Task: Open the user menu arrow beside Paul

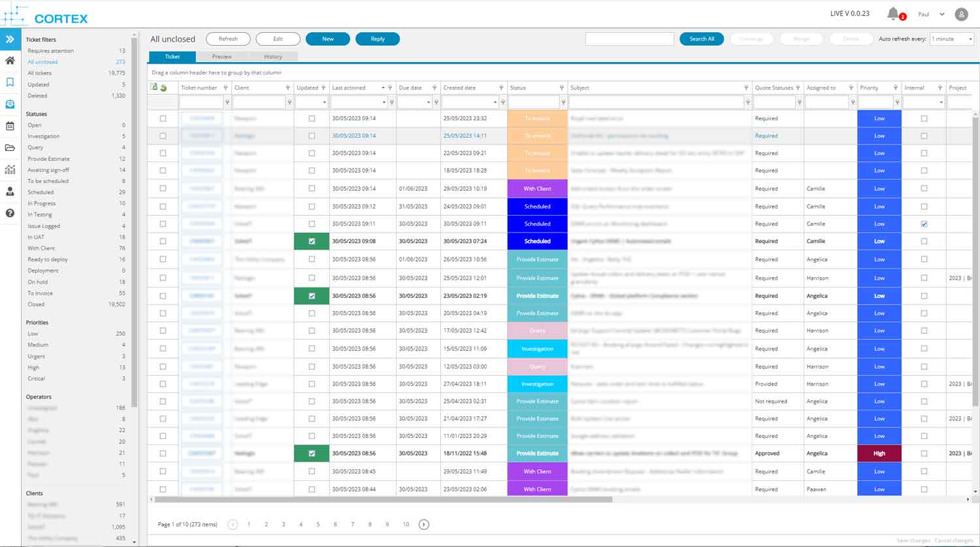Action: click(x=941, y=14)
